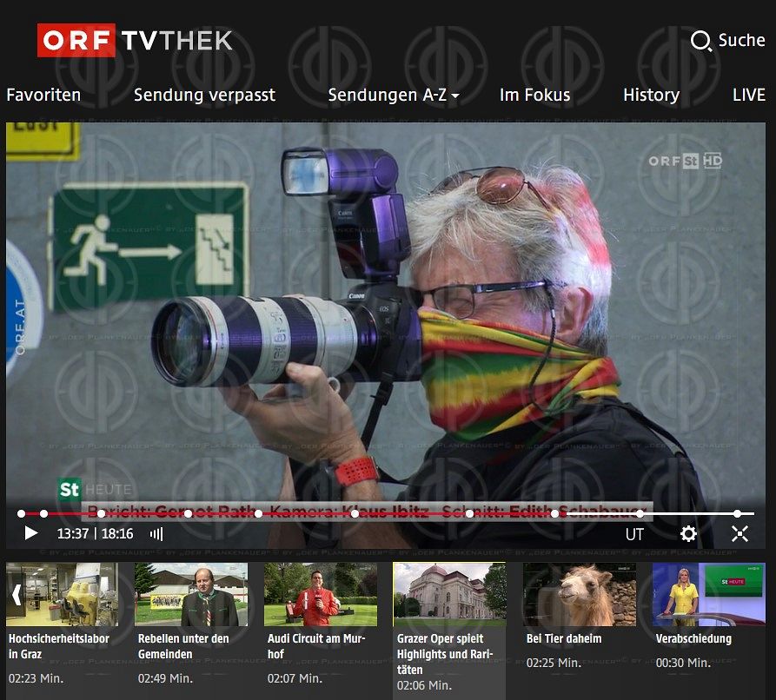Toggle UT subtitles in the player
This screenshot has width=776, height=700.
click(x=634, y=534)
